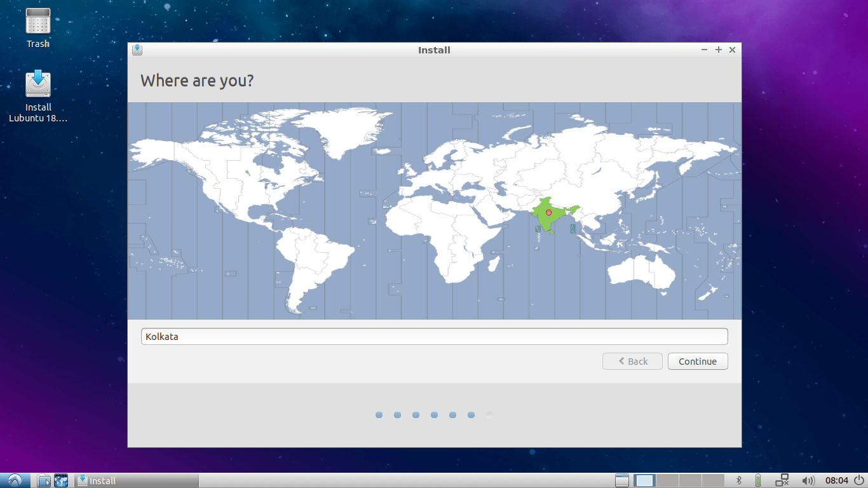The image size is (868, 488).
Task: Check the battery status icon
Action: tap(757, 480)
